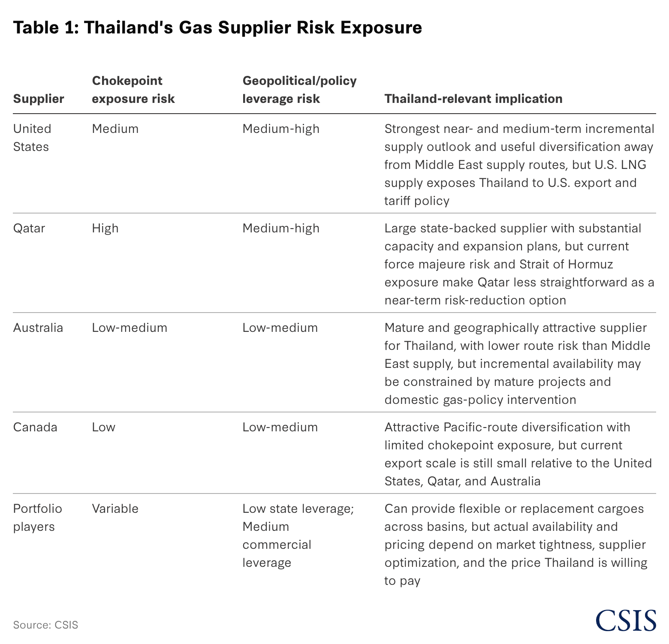Click the table title heading
Image resolution: width=669 pixels, height=644 pixels.
click(x=217, y=27)
